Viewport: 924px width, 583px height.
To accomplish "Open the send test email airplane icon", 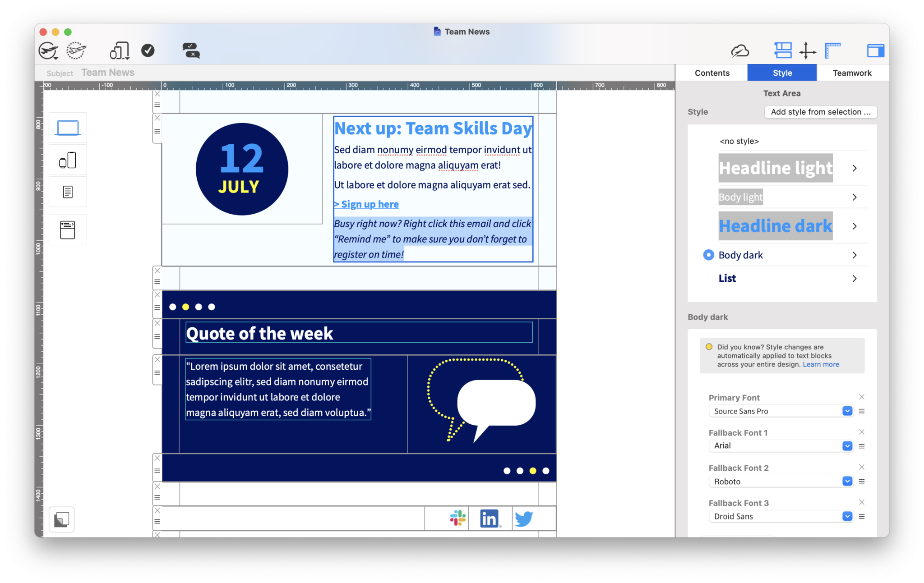I will click(x=48, y=50).
